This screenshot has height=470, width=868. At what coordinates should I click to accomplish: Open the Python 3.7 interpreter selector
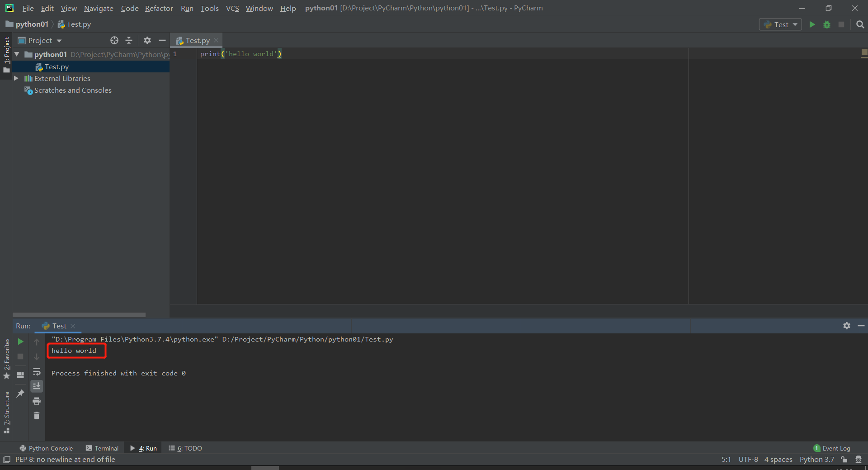(817, 460)
